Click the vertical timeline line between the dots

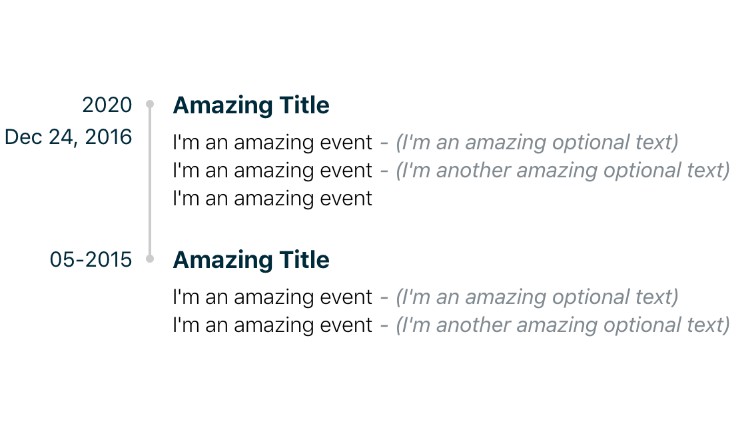pos(150,181)
